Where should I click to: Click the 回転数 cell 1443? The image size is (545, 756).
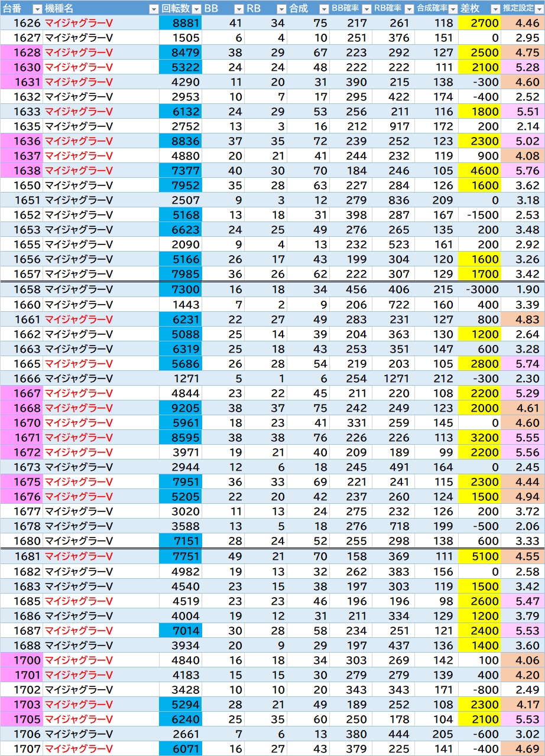click(180, 305)
